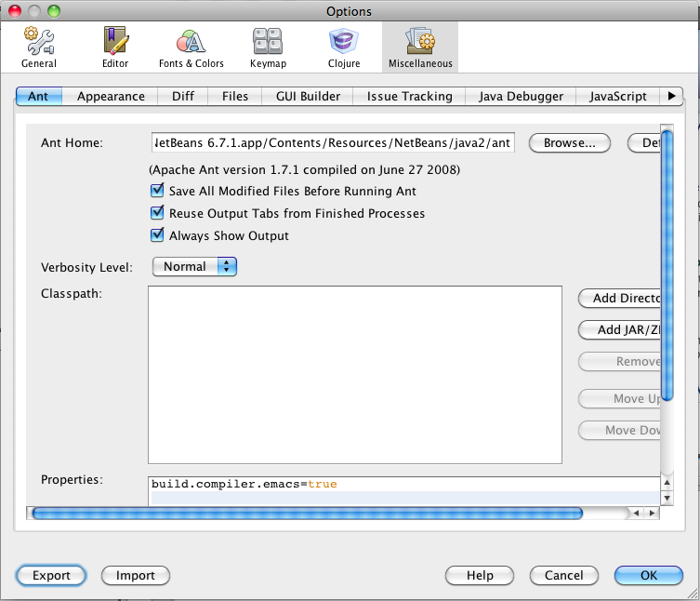This screenshot has width=700, height=601.
Task: Open the Clojure options category
Action: click(344, 47)
